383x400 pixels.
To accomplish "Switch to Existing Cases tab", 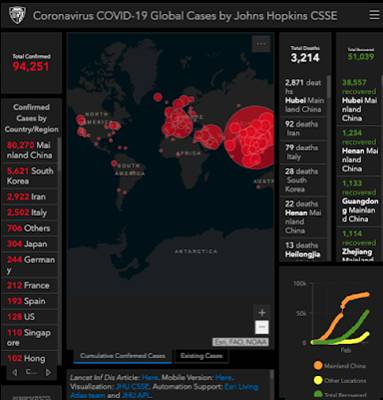I will (x=201, y=356).
